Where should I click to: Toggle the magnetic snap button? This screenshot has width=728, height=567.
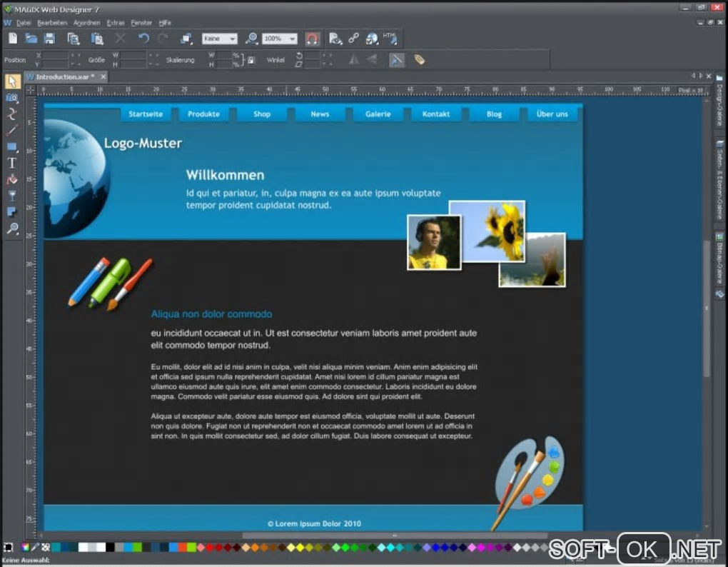312,39
